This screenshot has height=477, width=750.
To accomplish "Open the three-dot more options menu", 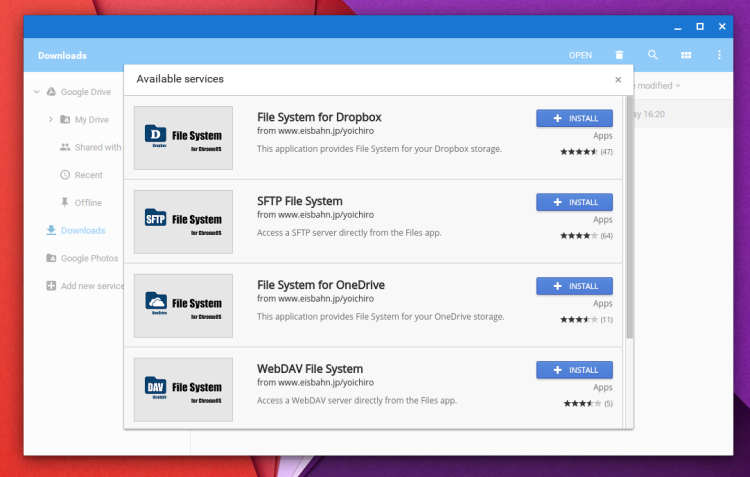I will click(x=719, y=55).
